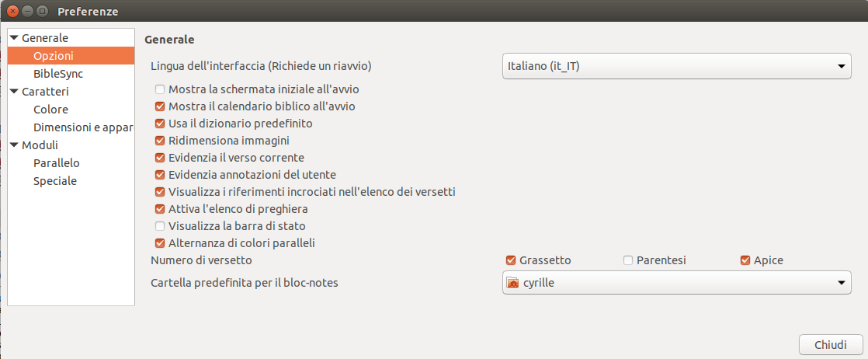Disable Ridimensiona immagini option
Image resolution: width=868 pixels, height=359 pixels.
[160, 141]
